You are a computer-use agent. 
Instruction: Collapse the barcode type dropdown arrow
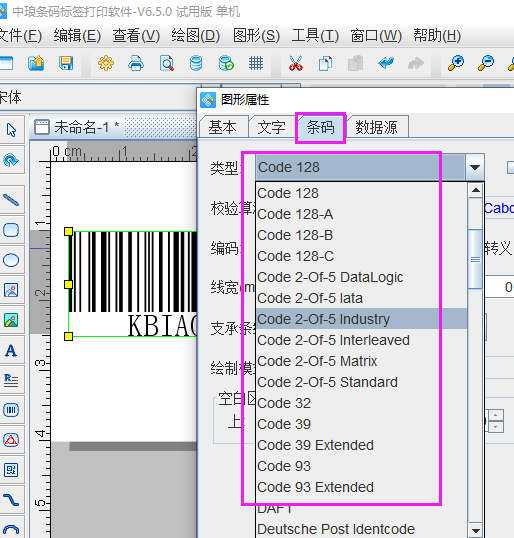point(475,167)
